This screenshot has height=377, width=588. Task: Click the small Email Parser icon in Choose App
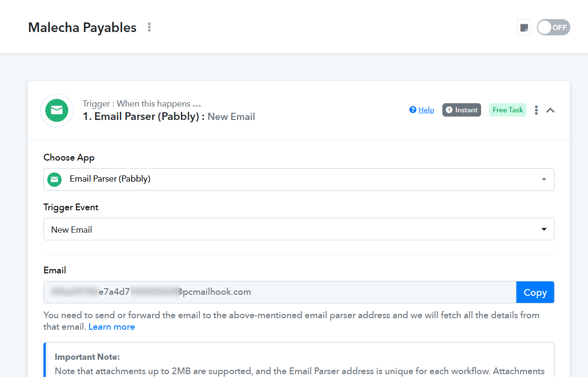pos(55,179)
